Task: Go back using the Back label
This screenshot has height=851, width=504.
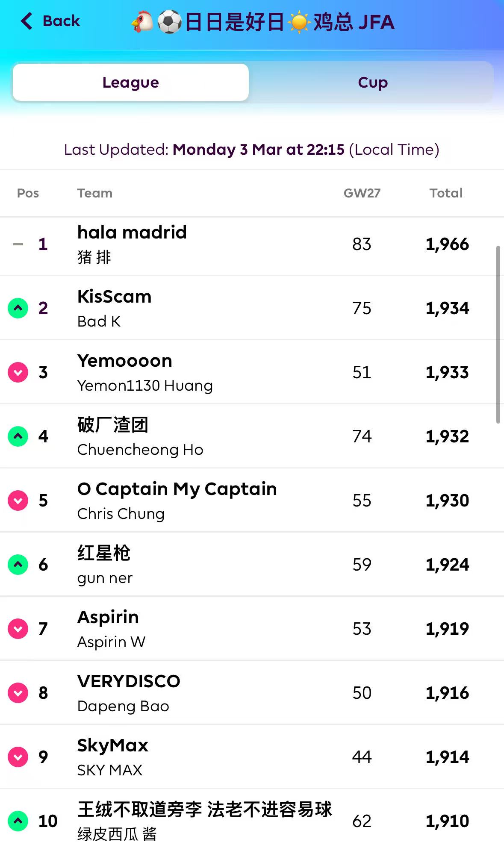Action: (x=61, y=21)
